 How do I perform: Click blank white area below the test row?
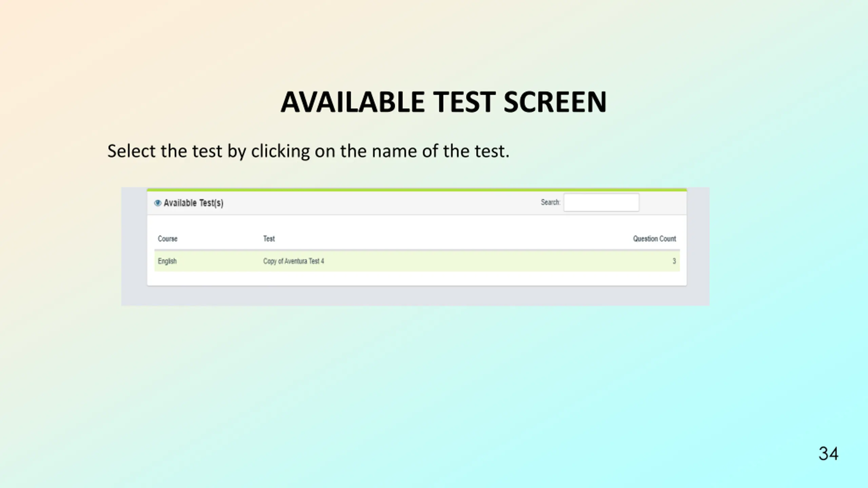tap(417, 278)
